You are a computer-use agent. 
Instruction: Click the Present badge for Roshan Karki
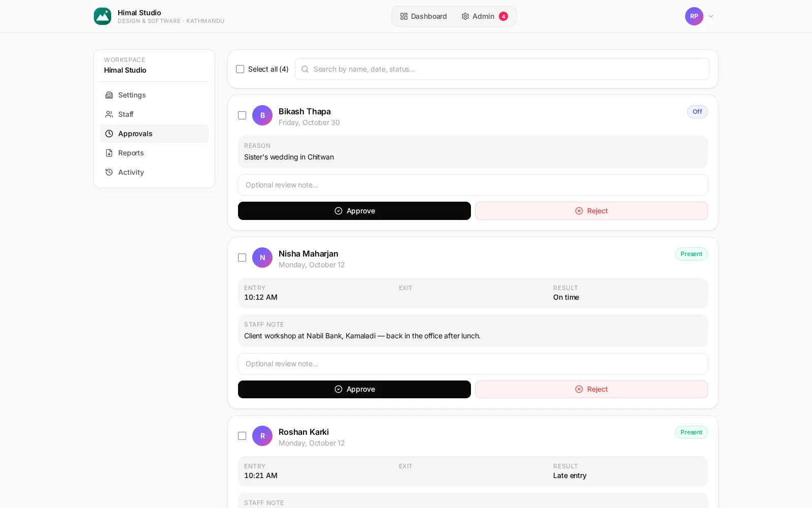click(x=691, y=432)
